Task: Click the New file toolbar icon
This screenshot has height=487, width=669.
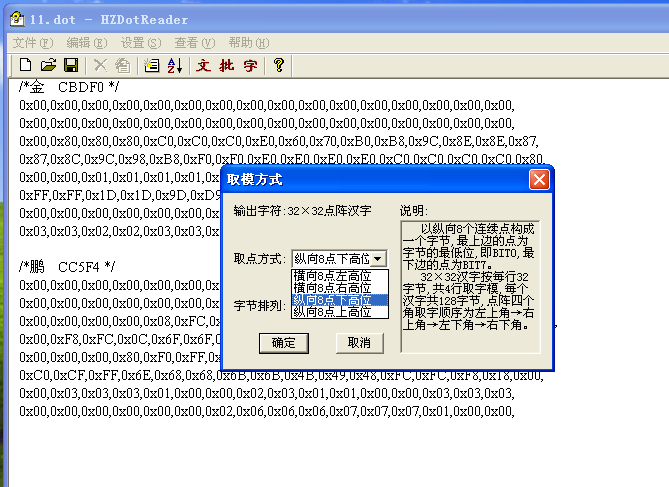Action: click(26, 65)
